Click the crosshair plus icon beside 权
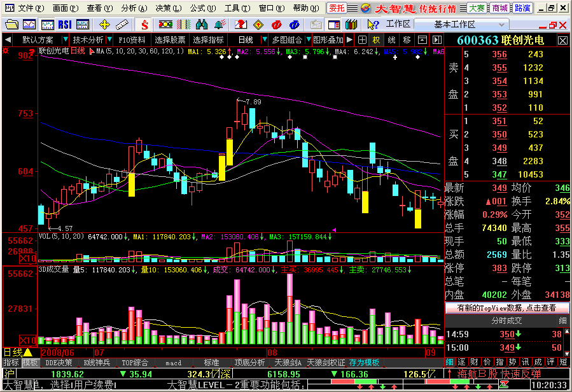This screenshot has height=392, width=572. pos(362,40)
